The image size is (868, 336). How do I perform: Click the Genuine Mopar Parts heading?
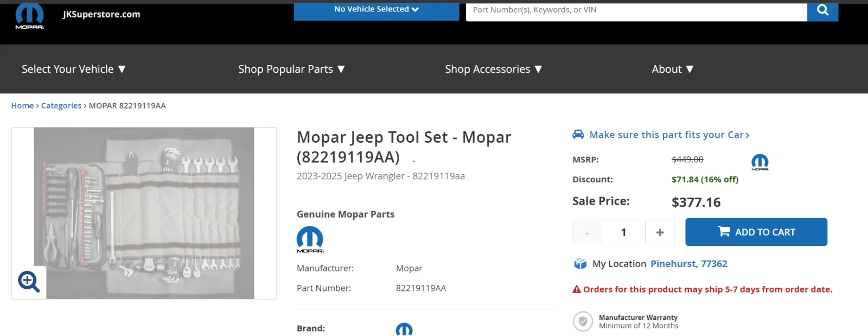point(346,214)
